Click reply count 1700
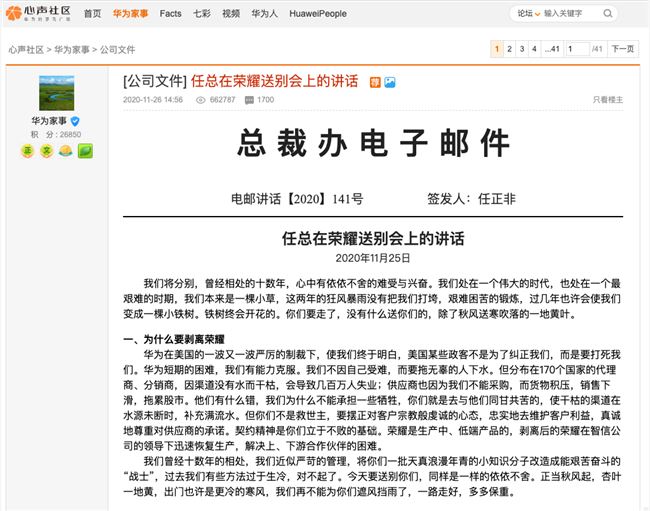This screenshot has height=511, width=650. click(x=265, y=99)
